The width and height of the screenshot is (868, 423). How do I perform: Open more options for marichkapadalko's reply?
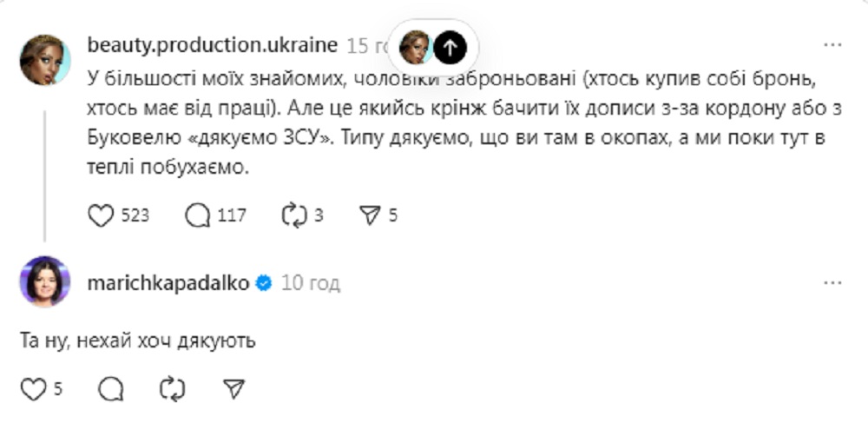[832, 283]
